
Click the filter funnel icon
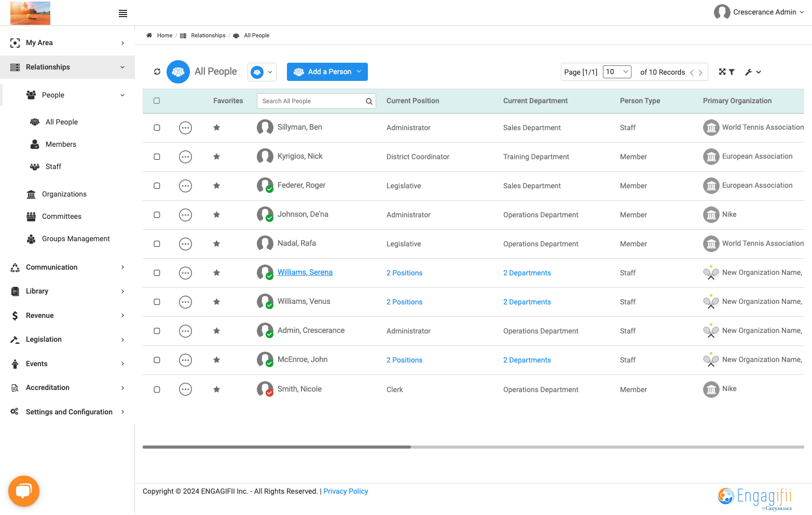(732, 72)
